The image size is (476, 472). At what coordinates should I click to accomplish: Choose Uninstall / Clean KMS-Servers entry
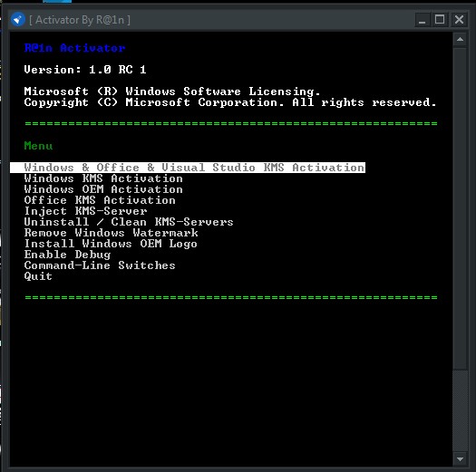tap(129, 222)
